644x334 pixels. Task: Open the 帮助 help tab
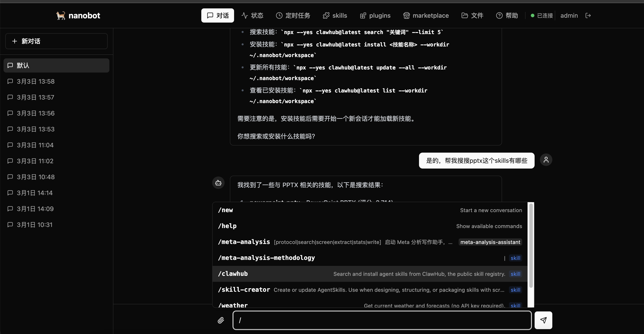pos(507,15)
